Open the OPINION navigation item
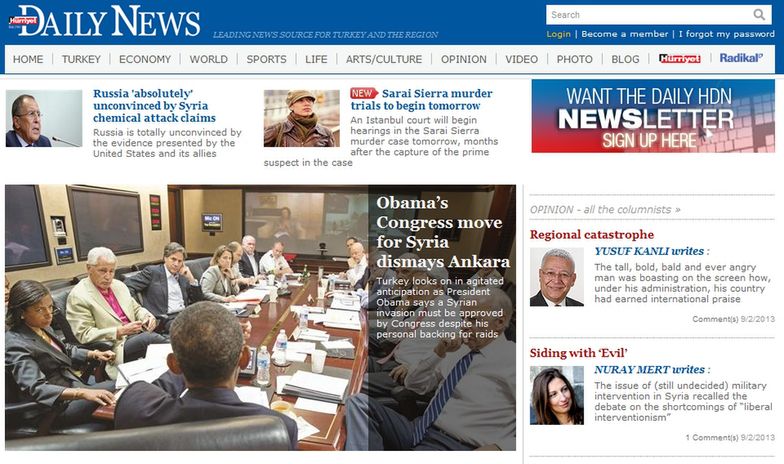784x464 pixels. point(464,59)
